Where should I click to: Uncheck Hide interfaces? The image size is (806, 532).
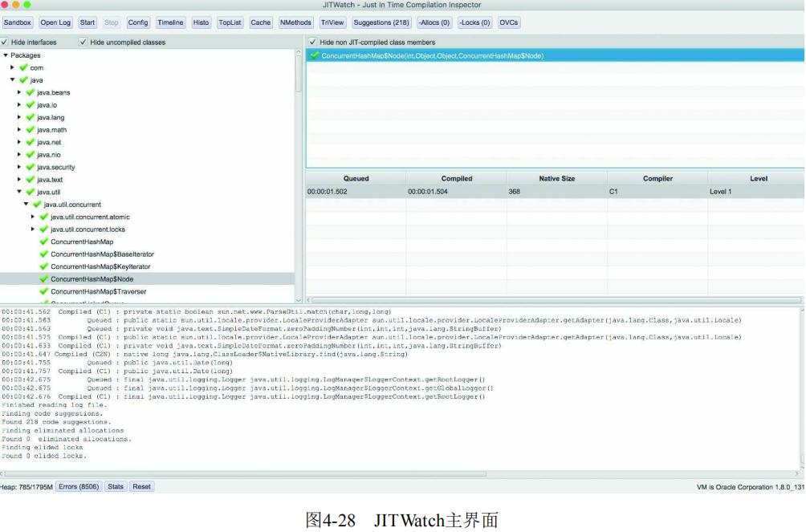[7, 41]
